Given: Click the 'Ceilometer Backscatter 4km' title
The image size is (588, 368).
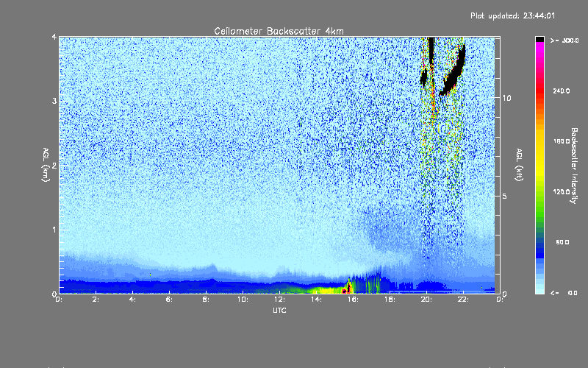Looking at the screenshot, I should (279, 31).
